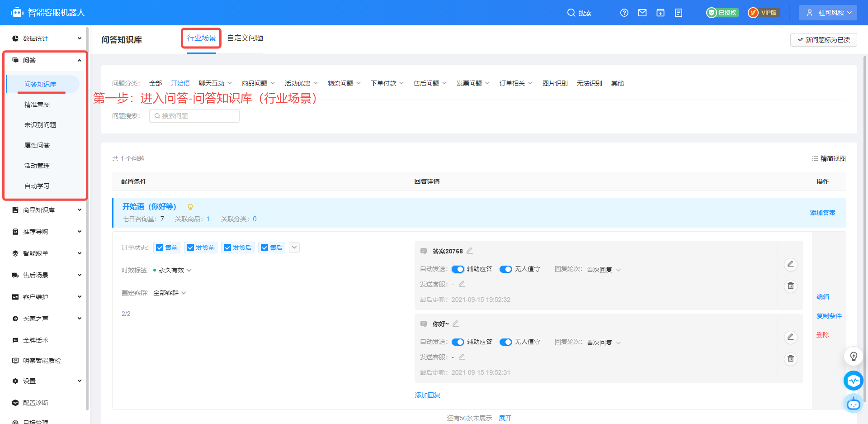The image size is (868, 424).
Task: Open the document list icon in header
Action: [679, 13]
